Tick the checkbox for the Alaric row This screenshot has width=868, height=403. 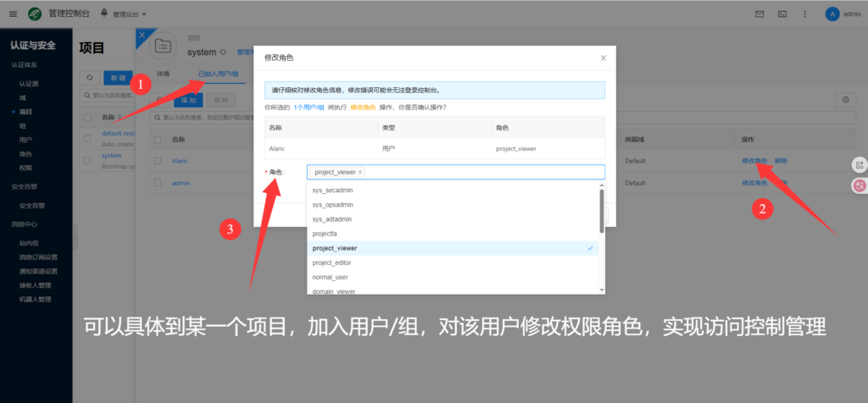(157, 160)
